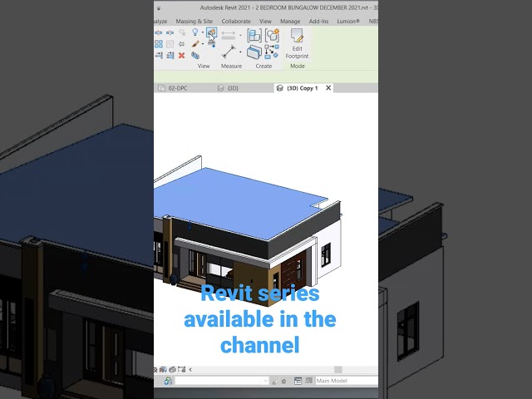Click the Selection Box icon
Viewport: 532px width, 399px height.
point(195,56)
